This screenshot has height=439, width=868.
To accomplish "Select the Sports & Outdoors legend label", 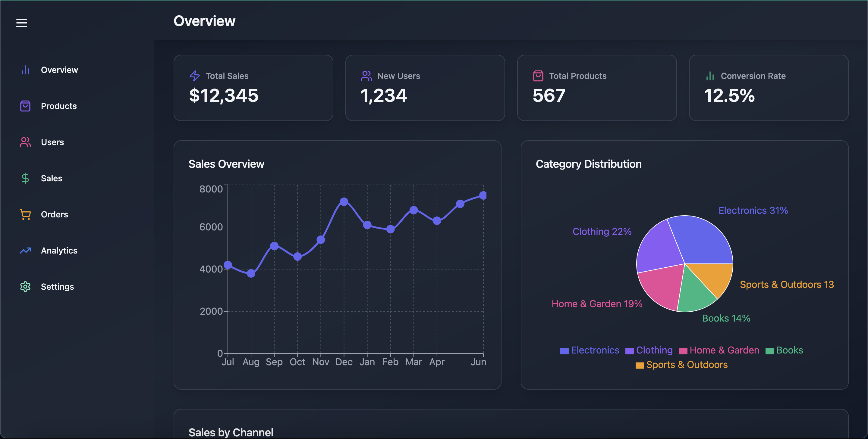I will (x=687, y=365).
